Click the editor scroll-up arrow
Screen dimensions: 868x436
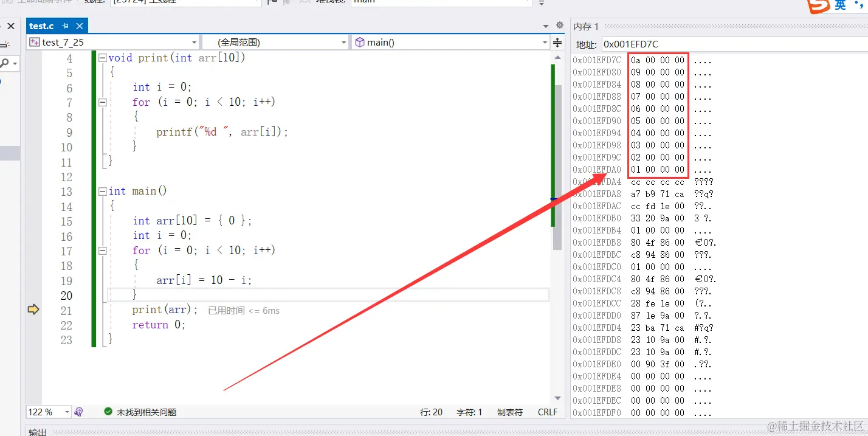[x=557, y=57]
